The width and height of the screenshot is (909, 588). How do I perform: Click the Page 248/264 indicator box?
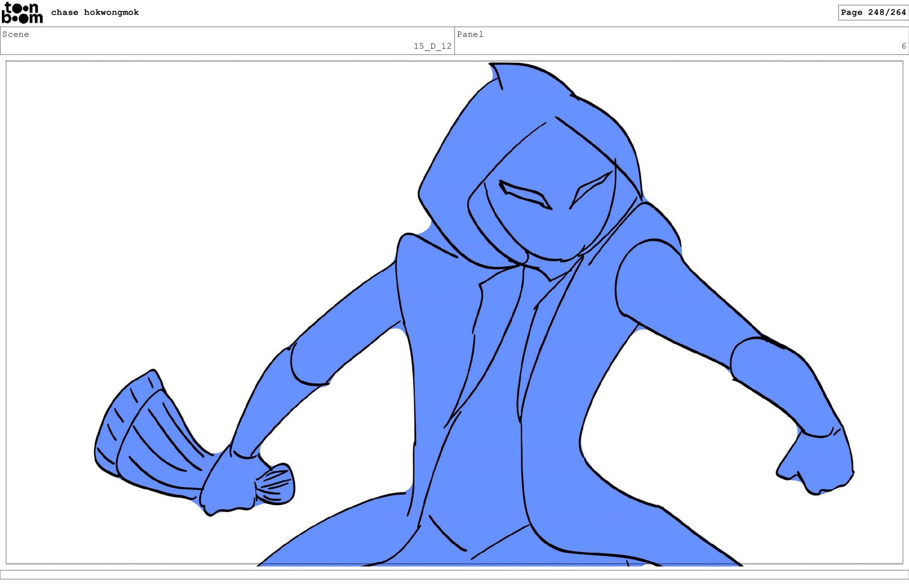(x=873, y=12)
